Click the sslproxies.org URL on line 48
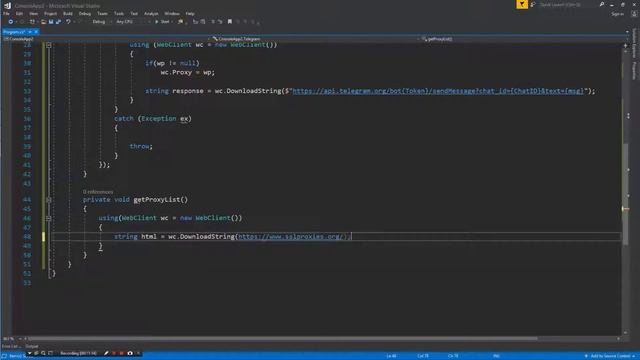This screenshot has width=640, height=360. pos(291,236)
